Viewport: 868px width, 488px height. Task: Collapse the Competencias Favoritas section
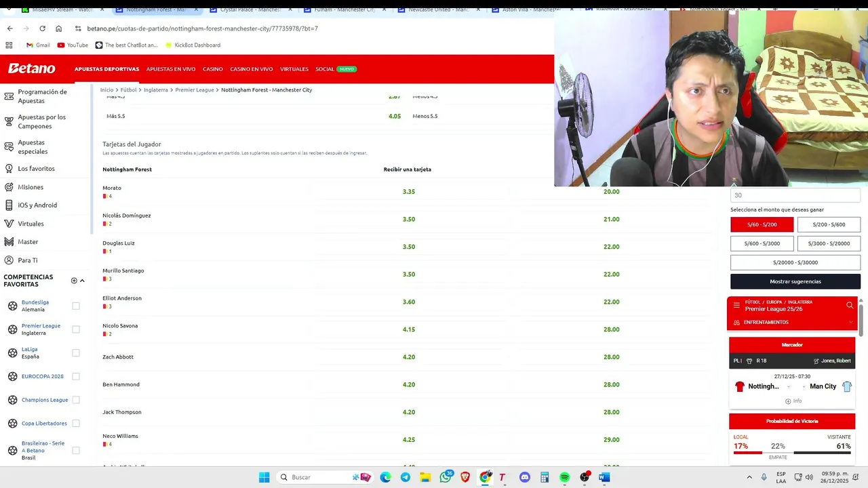pyautogui.click(x=82, y=281)
